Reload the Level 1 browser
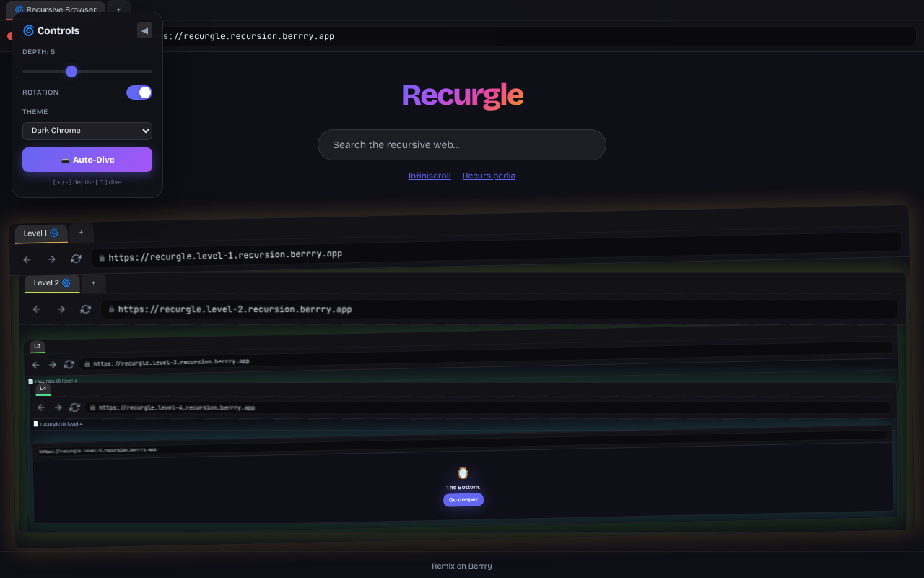 click(76, 259)
